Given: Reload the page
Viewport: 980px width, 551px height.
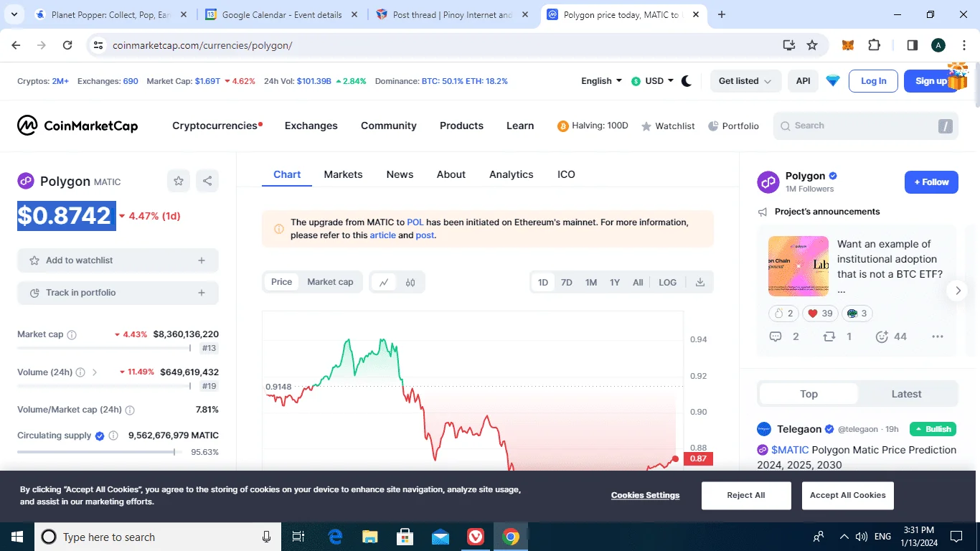Looking at the screenshot, I should (x=67, y=45).
